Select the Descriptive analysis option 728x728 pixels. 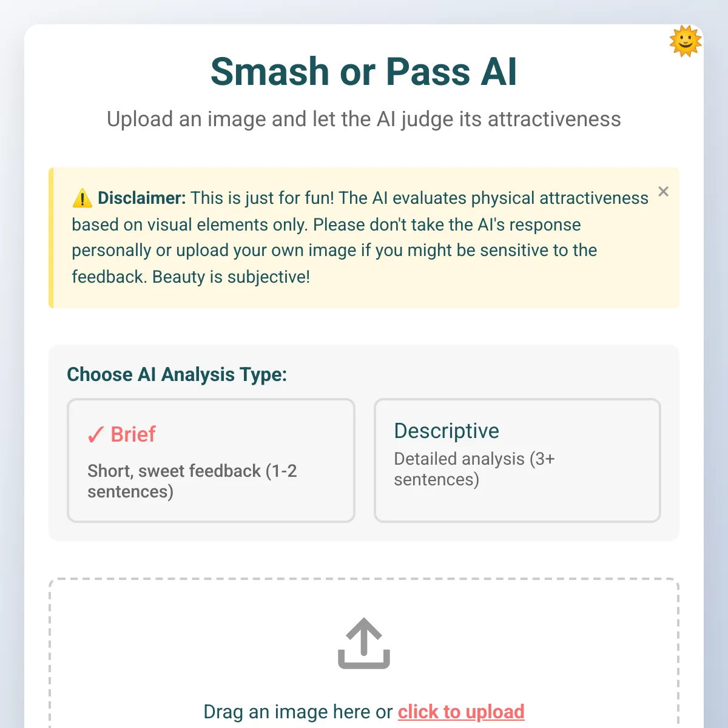pos(517,460)
